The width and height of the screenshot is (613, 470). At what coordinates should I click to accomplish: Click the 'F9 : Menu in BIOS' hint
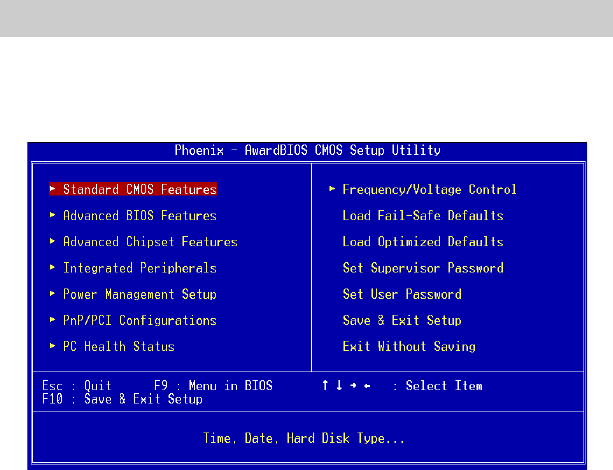213,386
